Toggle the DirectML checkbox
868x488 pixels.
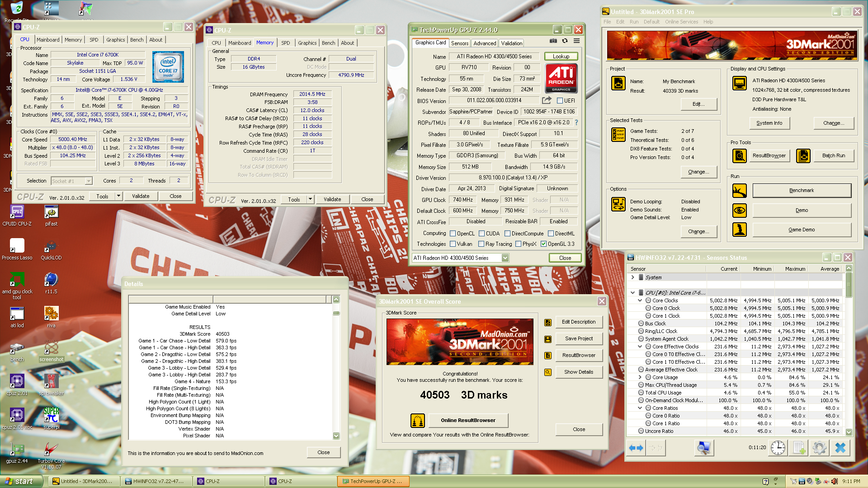551,234
